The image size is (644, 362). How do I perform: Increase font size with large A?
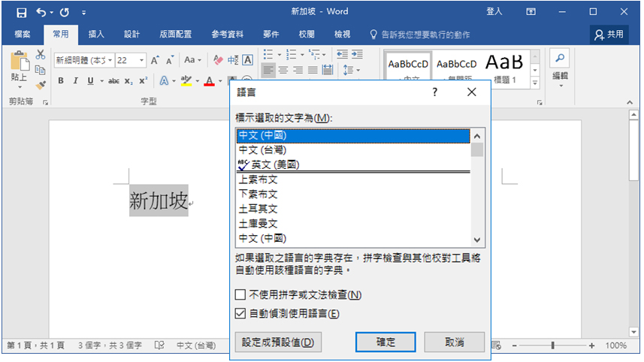pyautogui.click(x=155, y=60)
